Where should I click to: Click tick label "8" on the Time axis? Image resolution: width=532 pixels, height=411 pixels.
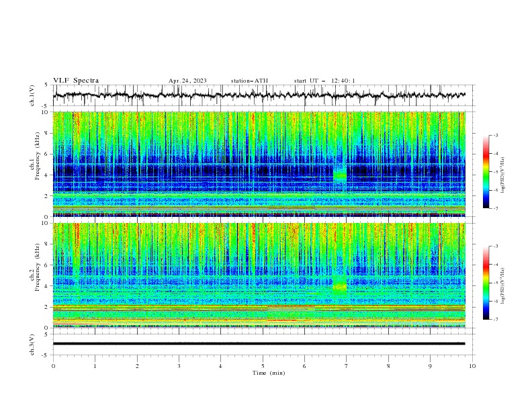(x=388, y=366)
